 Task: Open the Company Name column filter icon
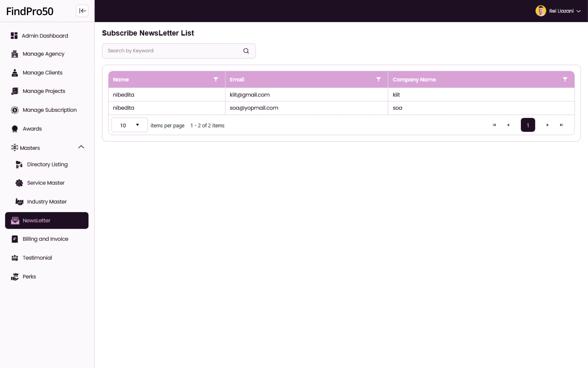[x=565, y=79]
